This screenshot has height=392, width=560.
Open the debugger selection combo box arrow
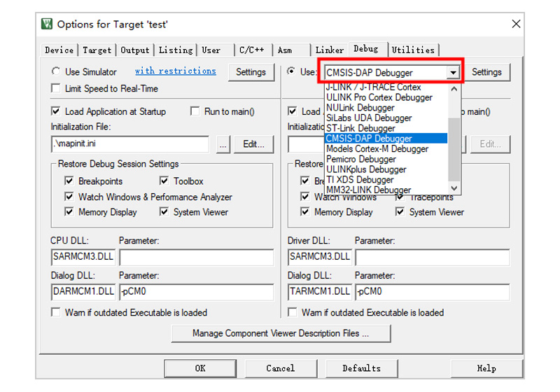tap(454, 73)
